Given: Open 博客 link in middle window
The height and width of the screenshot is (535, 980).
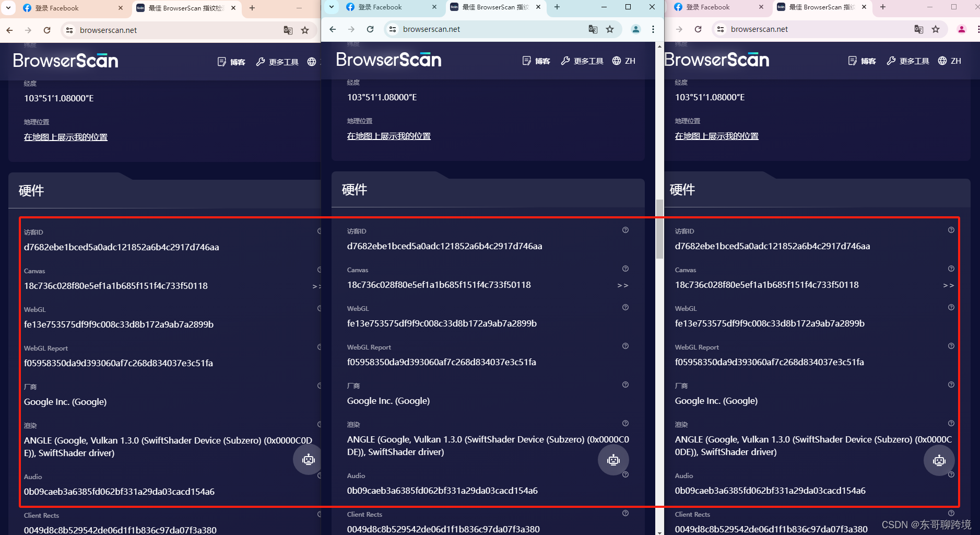Looking at the screenshot, I should click(x=536, y=61).
